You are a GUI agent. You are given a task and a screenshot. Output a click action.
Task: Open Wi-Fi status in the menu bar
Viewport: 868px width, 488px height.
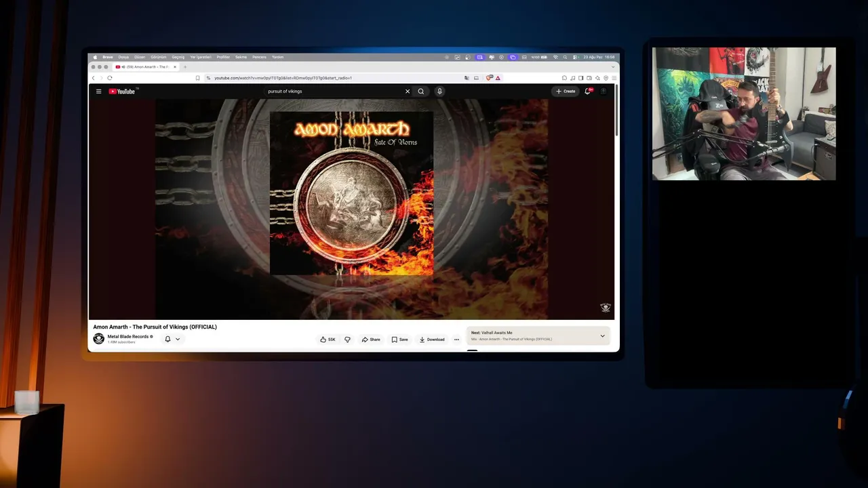click(555, 57)
